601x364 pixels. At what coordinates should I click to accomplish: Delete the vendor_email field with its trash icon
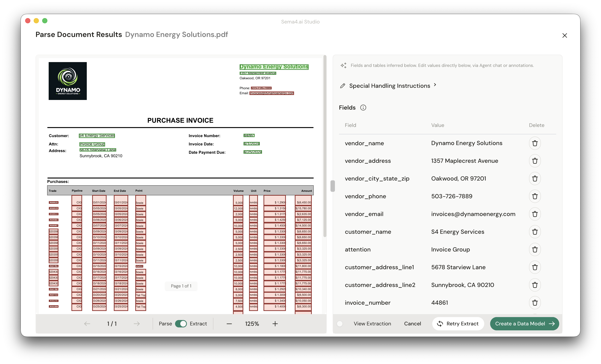click(535, 214)
